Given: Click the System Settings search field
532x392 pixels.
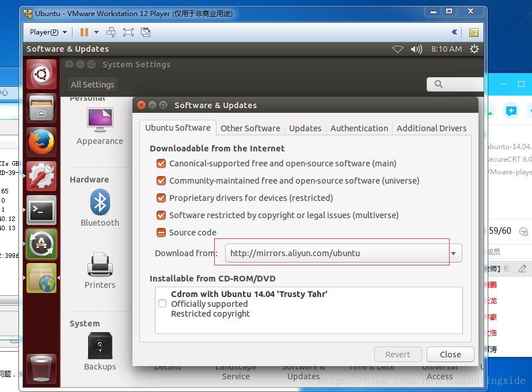Looking at the screenshot, I should click(x=455, y=84).
